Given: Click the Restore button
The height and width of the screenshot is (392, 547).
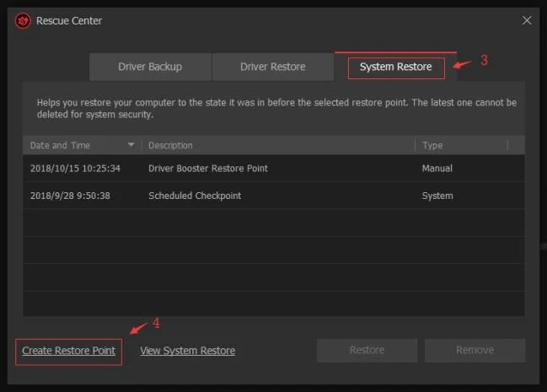Looking at the screenshot, I should [x=367, y=350].
